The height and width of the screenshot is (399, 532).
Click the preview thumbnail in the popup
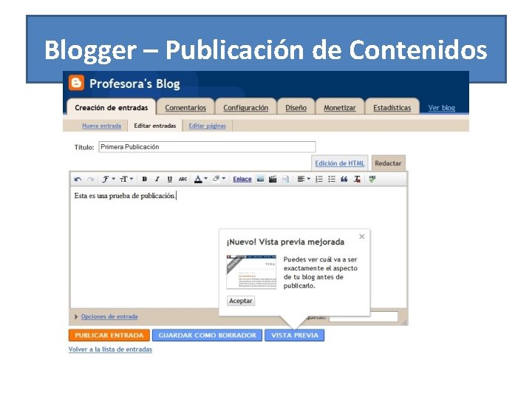[251, 272]
